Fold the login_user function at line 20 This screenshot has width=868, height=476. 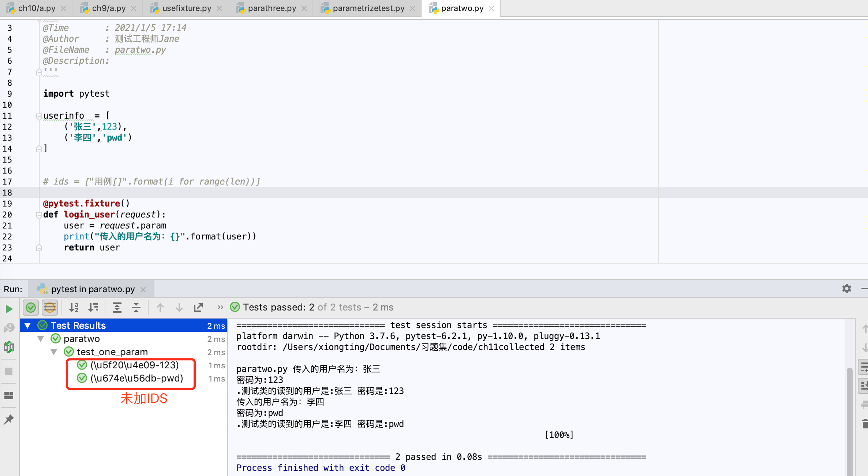click(x=39, y=215)
